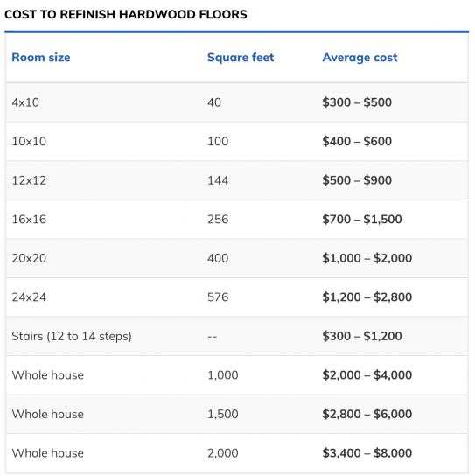This screenshot has width=475, height=476.
Task: Select the Stairs (12 to 14 steps) row
Action: tap(237, 336)
